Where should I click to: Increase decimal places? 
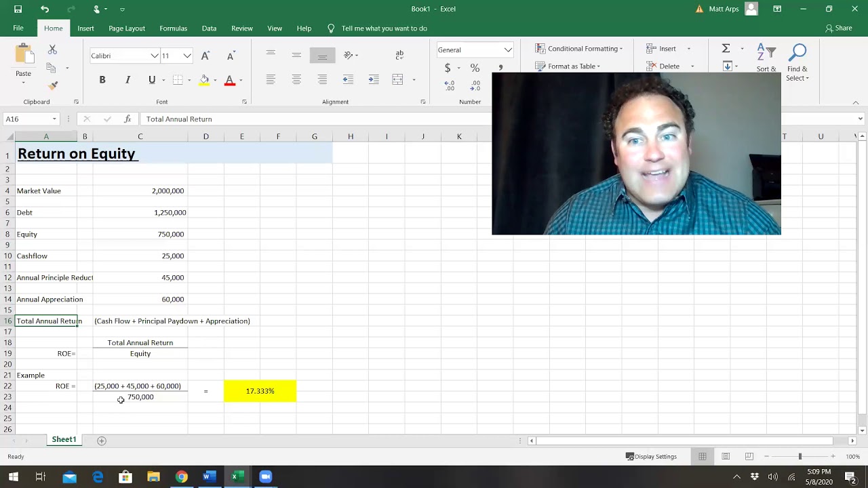coord(450,86)
